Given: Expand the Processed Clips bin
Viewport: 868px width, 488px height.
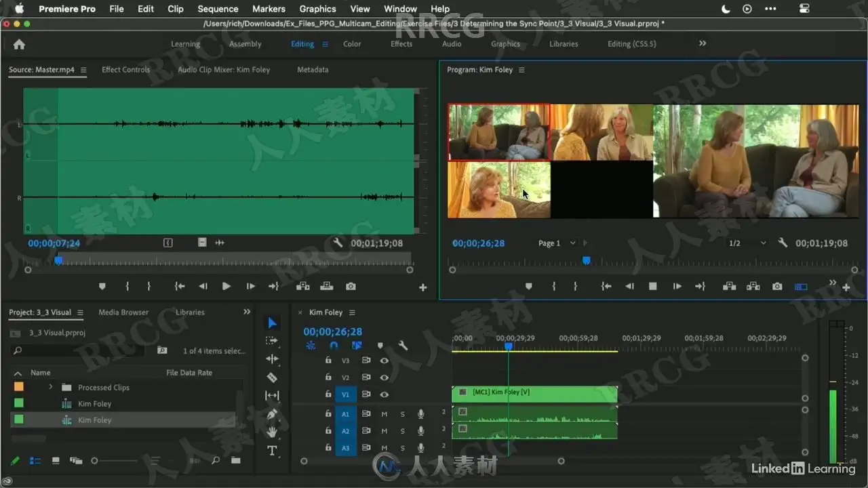Looking at the screenshot, I should [x=50, y=387].
